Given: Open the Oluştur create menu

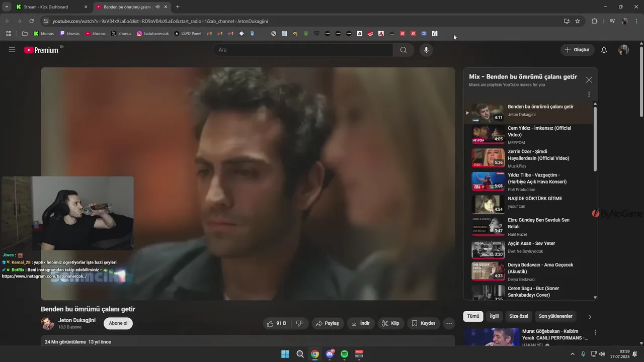Looking at the screenshot, I should [x=577, y=50].
